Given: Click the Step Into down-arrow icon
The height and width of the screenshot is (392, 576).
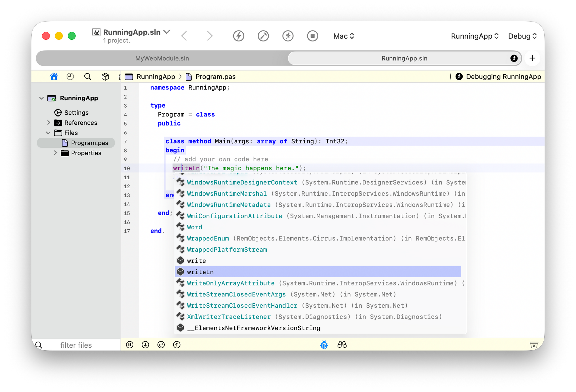Looking at the screenshot, I should coord(145,345).
